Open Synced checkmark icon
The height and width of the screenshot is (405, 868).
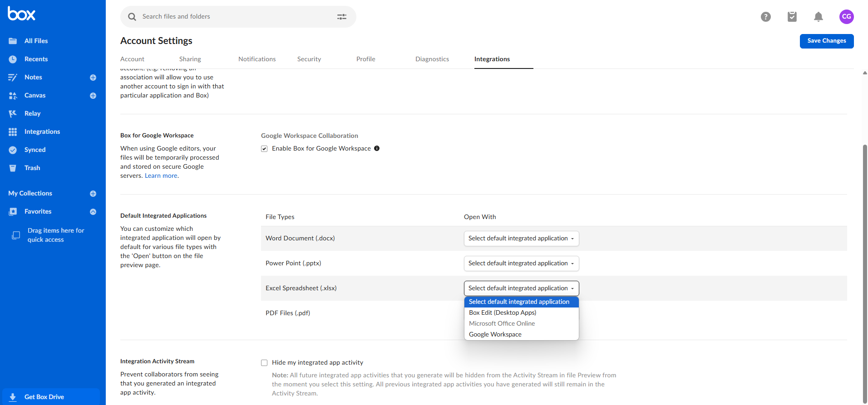coord(13,150)
